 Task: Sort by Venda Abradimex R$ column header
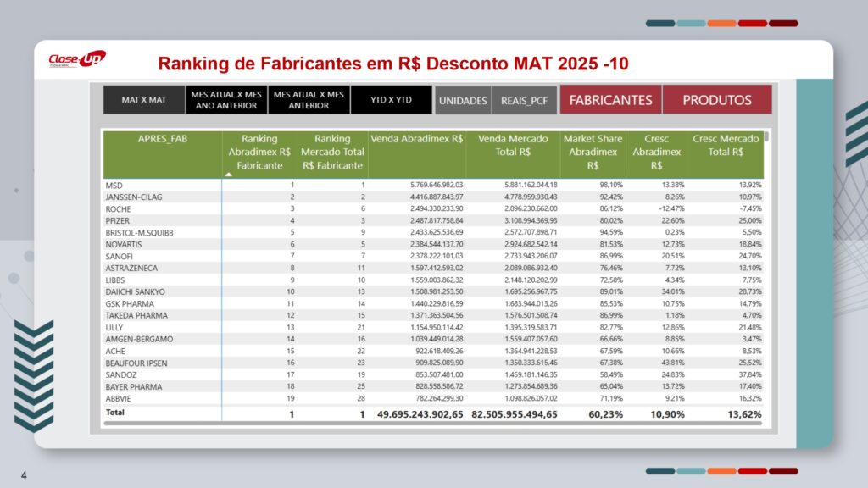(x=416, y=139)
